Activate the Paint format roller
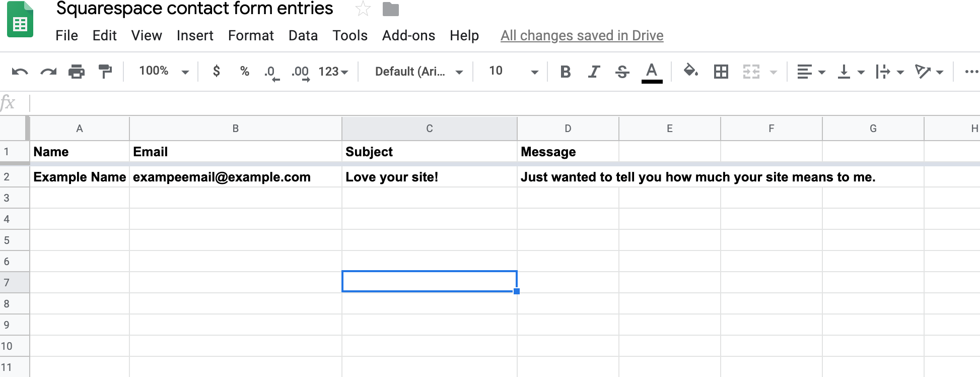 pyautogui.click(x=105, y=72)
